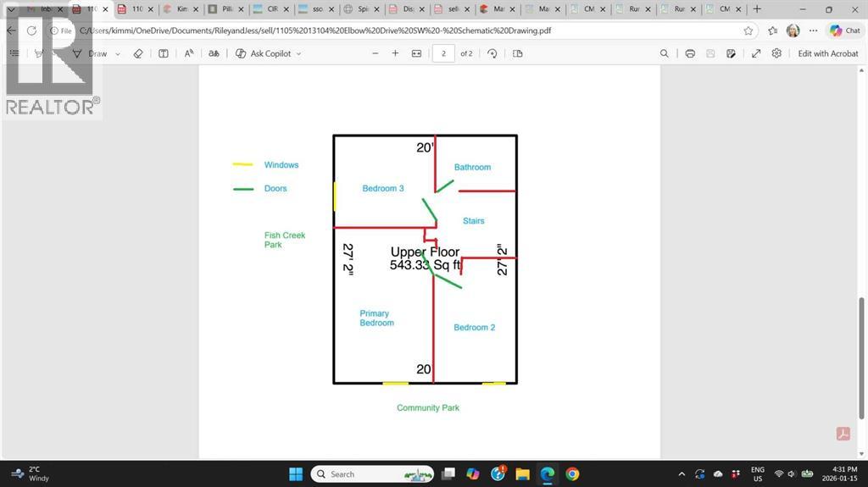
Task: Zoom in with the plus button
Action: [x=395, y=53]
